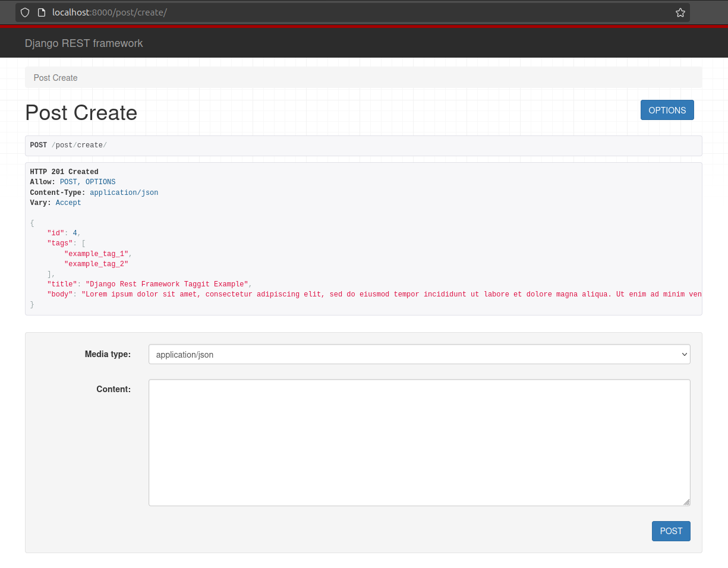Click the "body" Lorem ipsum line
Screen dimensions: 728x568
[x=374, y=294]
